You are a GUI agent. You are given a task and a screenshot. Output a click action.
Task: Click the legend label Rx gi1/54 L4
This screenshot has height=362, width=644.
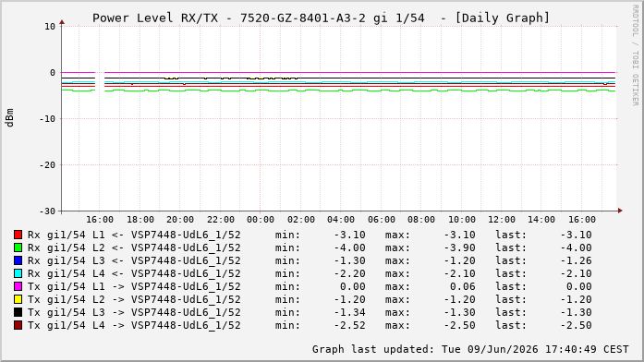point(134,273)
